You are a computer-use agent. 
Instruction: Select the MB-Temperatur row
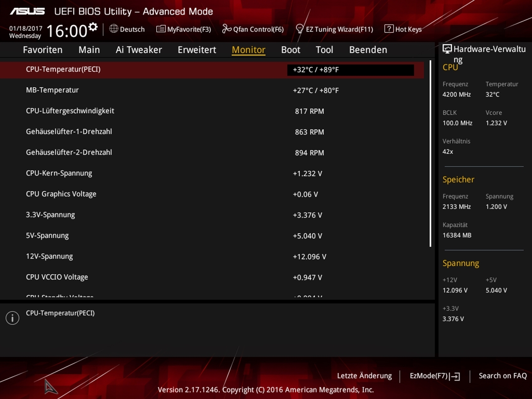click(x=212, y=90)
